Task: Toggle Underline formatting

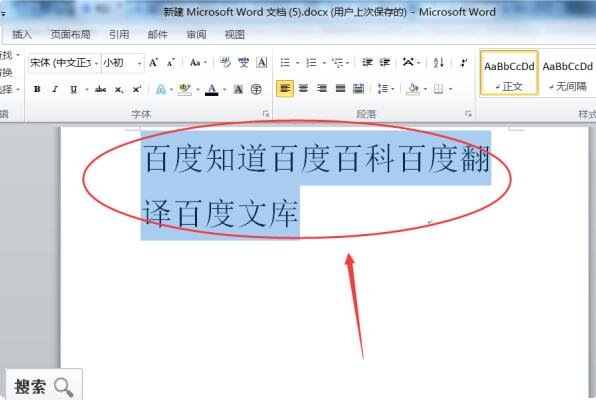Action: coord(73,89)
